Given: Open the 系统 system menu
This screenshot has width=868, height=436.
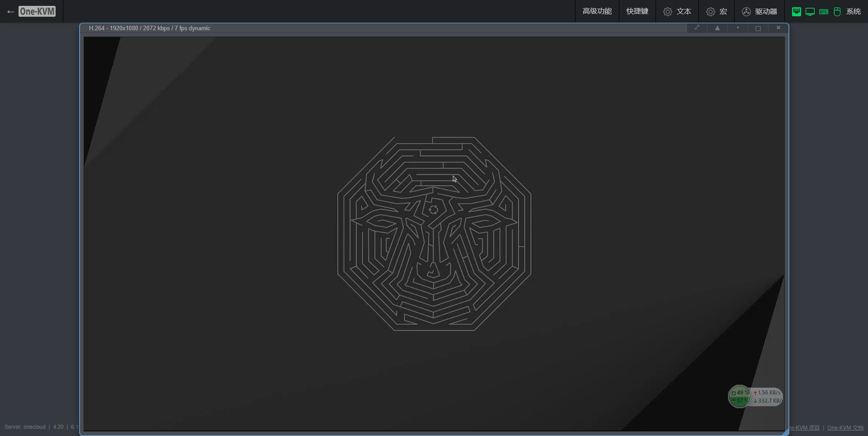Looking at the screenshot, I should coord(854,11).
